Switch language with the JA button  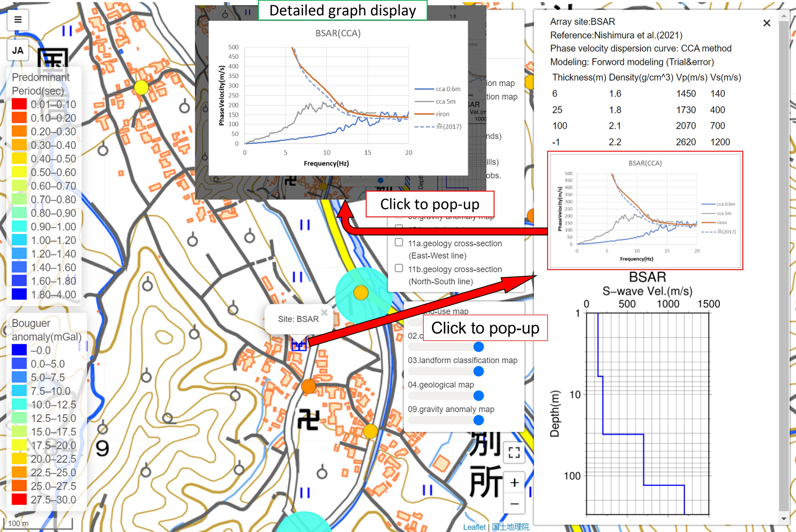click(18, 51)
